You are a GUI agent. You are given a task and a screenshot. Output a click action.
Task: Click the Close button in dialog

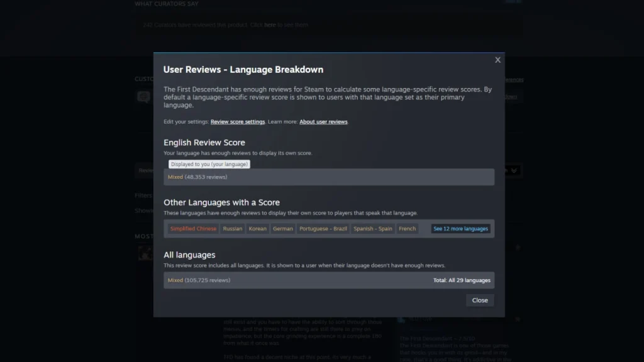pyautogui.click(x=480, y=300)
